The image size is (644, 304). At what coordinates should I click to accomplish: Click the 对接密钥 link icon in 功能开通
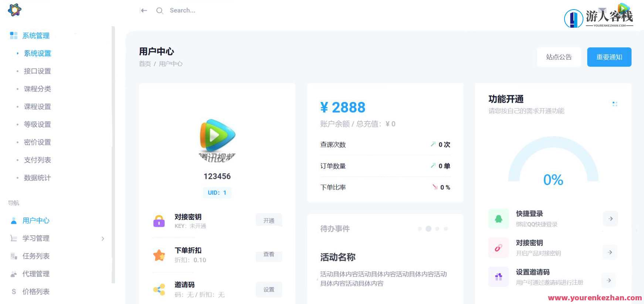click(x=499, y=248)
